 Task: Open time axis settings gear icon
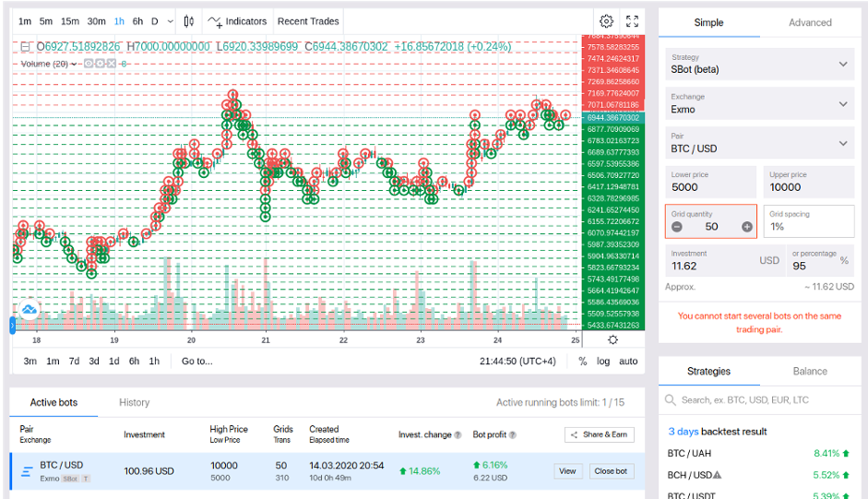[612, 340]
